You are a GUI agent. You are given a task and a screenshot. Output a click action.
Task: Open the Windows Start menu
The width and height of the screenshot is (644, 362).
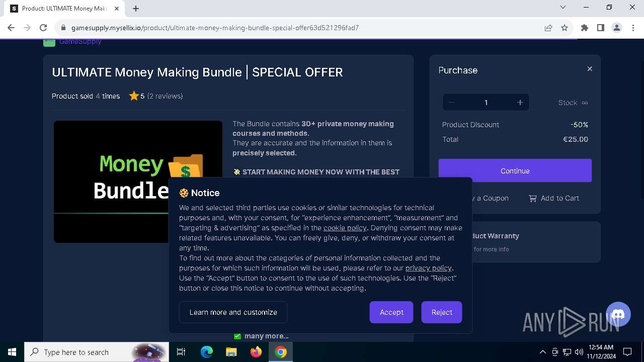[12, 352]
